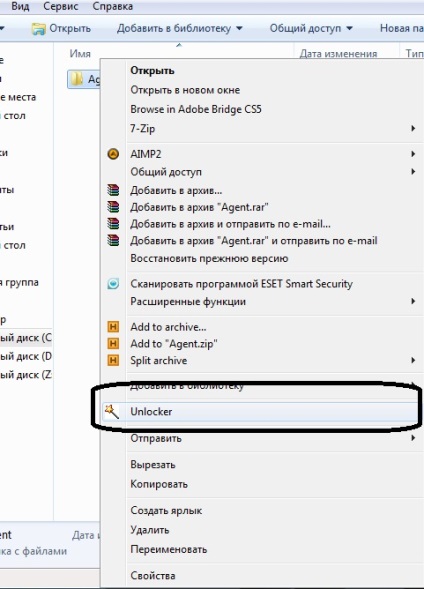Screen dimensions: 424x589
Task: Click folder icon on Открыть toolbar button
Action: [38, 29]
